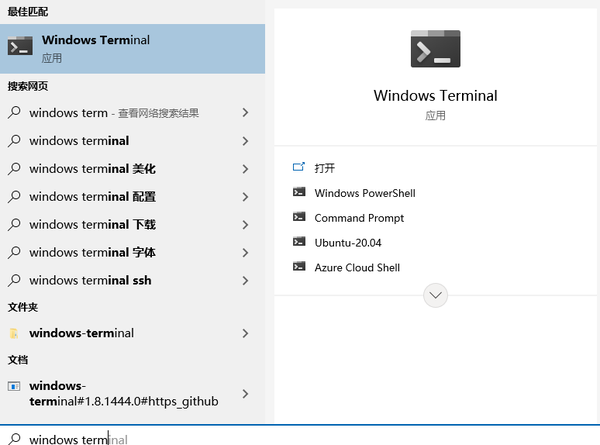Click the 文件夹 section header
Viewport: 600px width, 445px height.
coord(23,307)
